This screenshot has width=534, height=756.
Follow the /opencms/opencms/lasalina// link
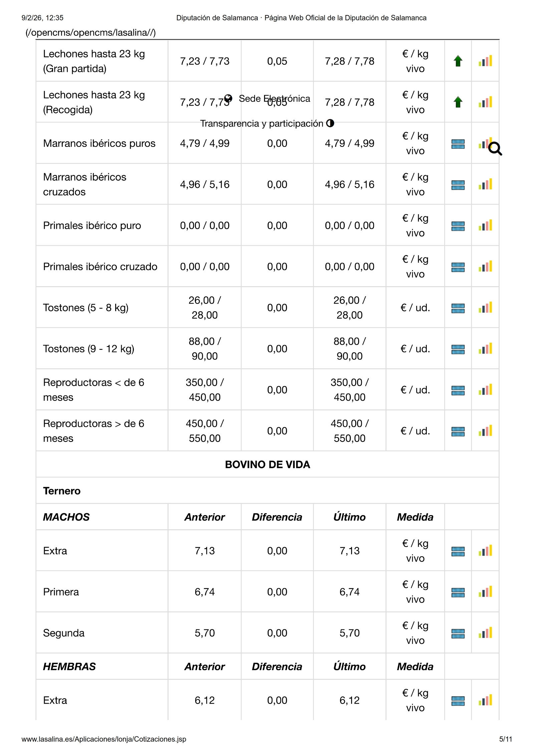point(90,32)
